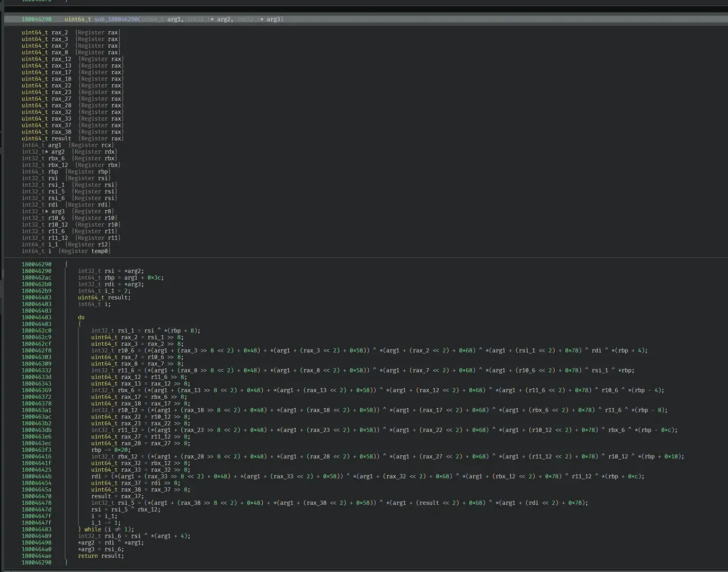
Task: Click the rax_2 declaration in variable list
Action: coord(71,32)
